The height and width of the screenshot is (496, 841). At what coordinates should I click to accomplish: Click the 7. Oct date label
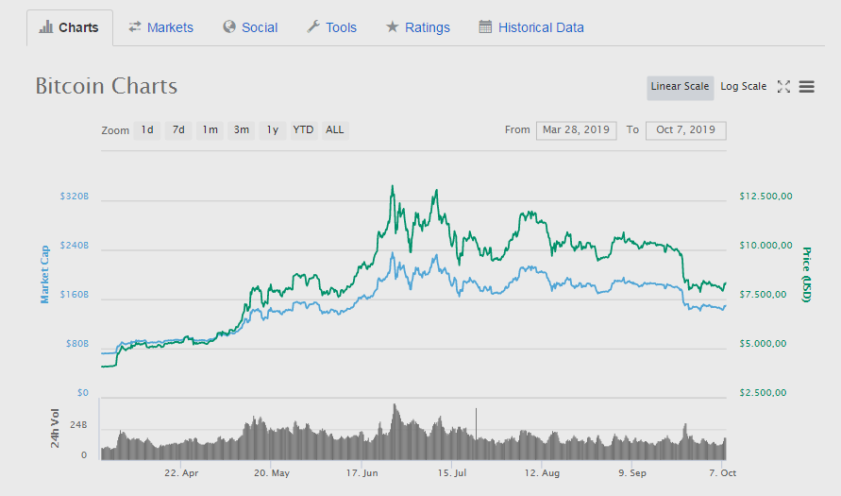click(x=722, y=473)
